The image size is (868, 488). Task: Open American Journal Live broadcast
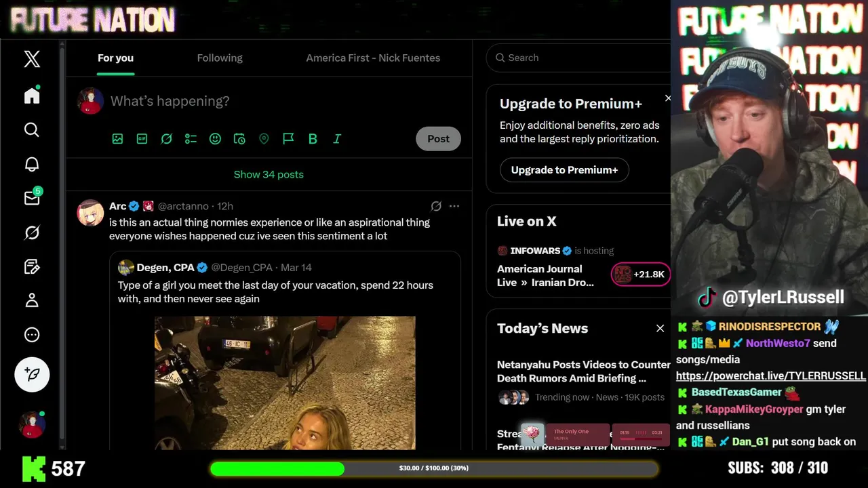546,275
